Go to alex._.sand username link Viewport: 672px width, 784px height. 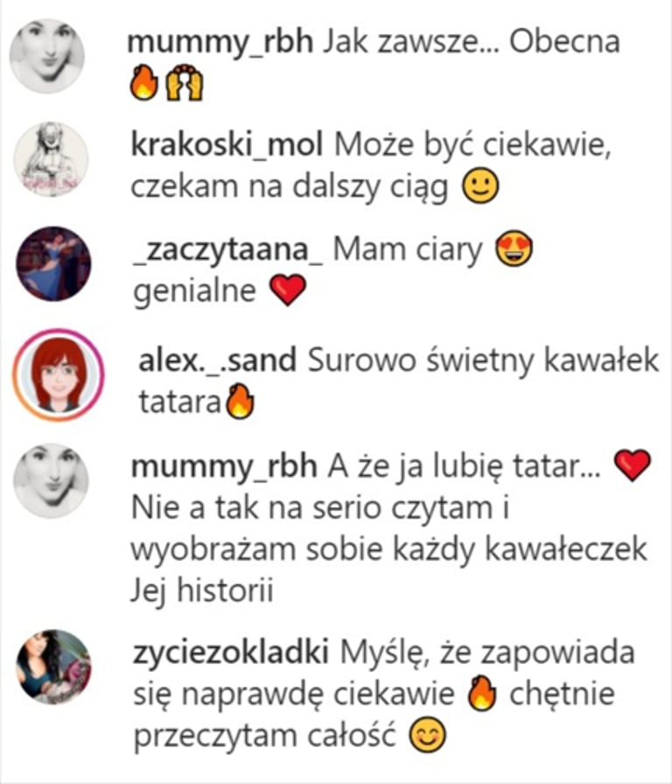(x=218, y=360)
